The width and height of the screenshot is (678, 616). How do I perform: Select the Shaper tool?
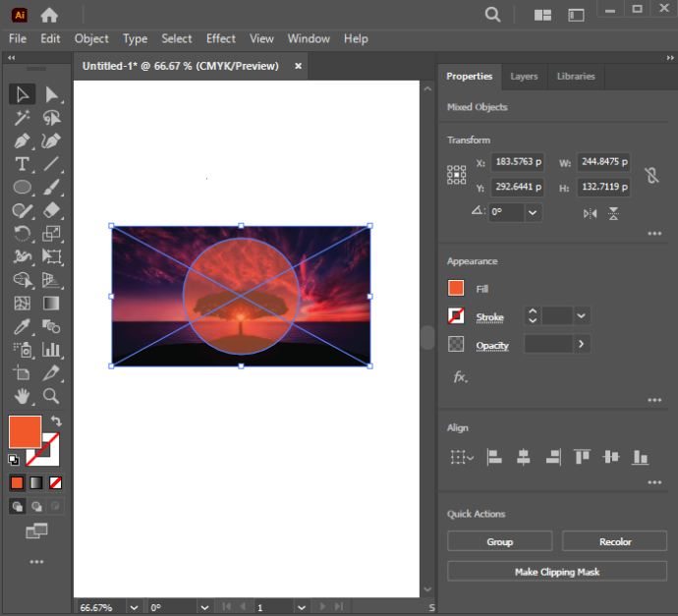(x=22, y=210)
